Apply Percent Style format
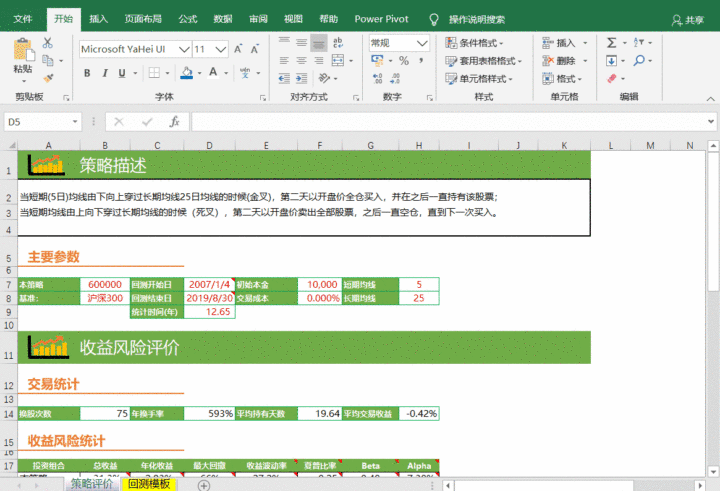Viewport: 720px width, 491px height. 404,60
